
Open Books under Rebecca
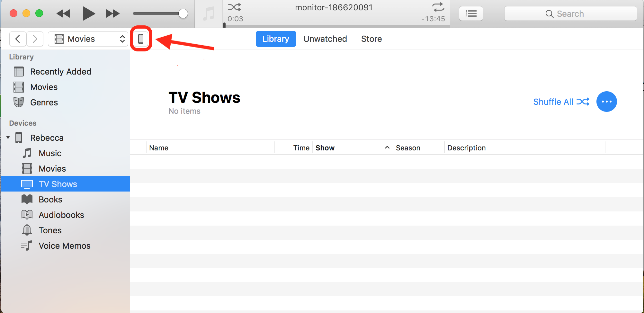66,200
